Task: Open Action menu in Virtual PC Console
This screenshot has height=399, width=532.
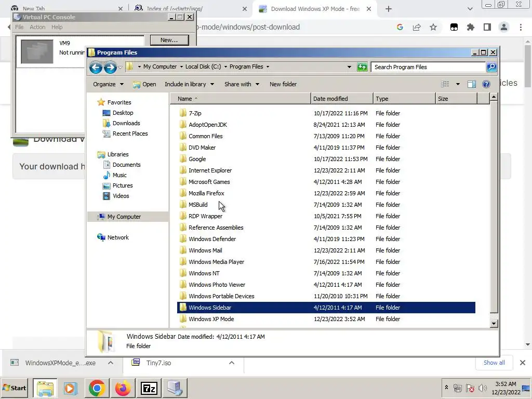Action: tap(37, 27)
